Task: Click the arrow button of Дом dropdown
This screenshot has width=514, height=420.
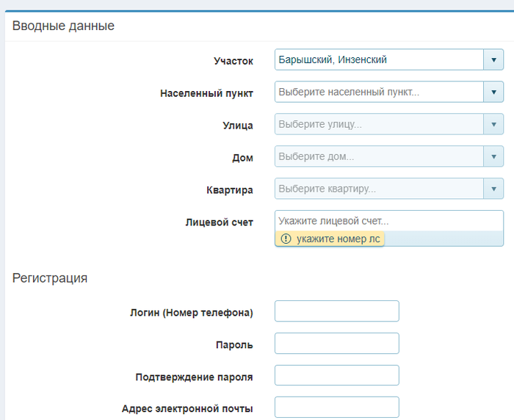Action: click(x=493, y=156)
